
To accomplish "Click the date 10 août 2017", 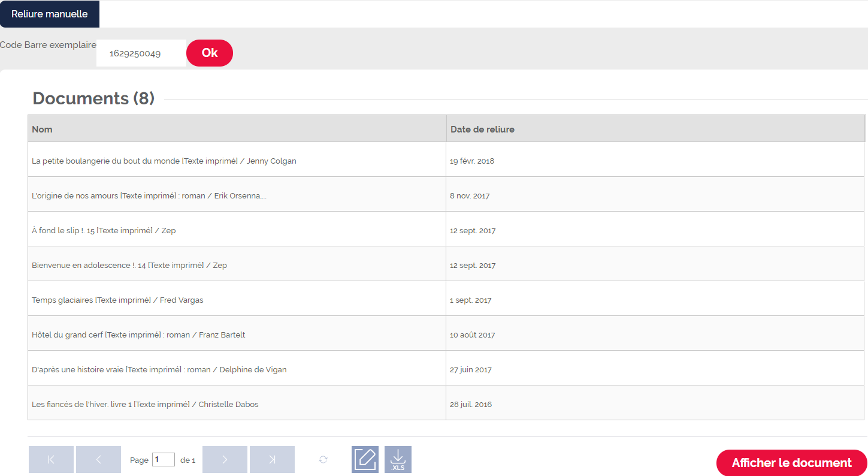I will coord(473,335).
